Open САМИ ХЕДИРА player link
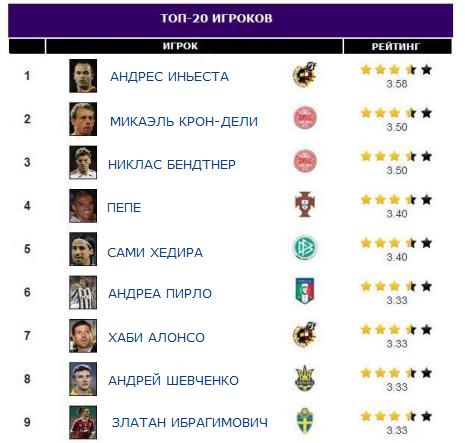The width and height of the screenshot is (465, 443). coord(155,252)
